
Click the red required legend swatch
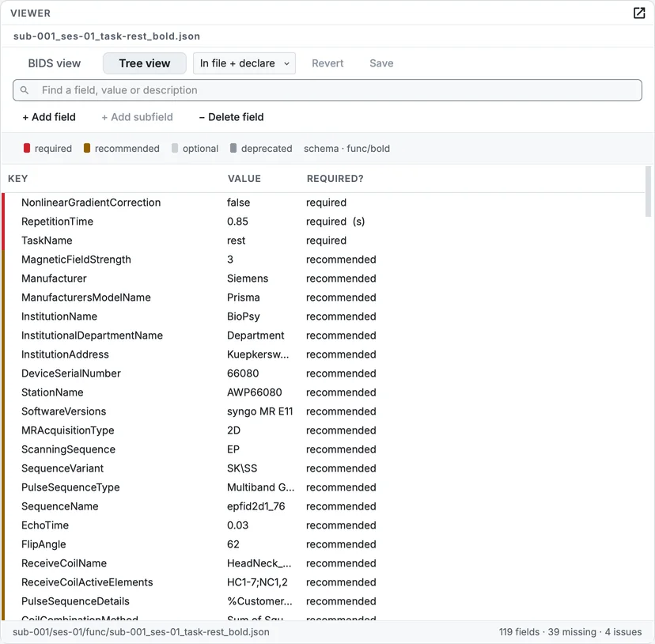click(x=27, y=149)
